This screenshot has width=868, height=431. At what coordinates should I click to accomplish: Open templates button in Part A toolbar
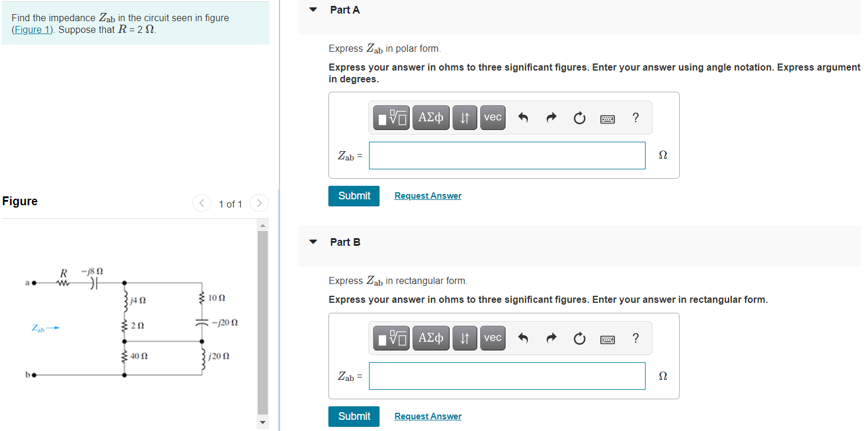392,118
